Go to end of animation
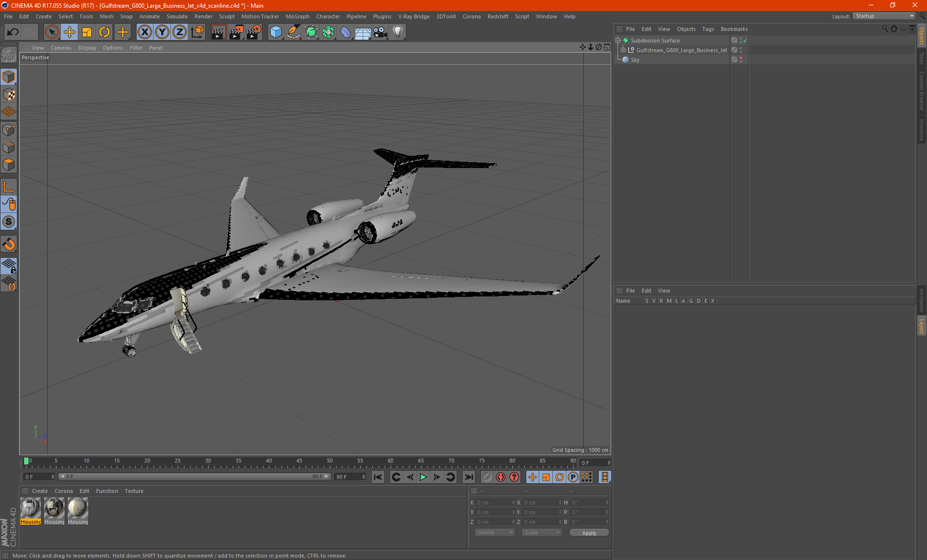This screenshot has width=927, height=560. pos(468,477)
